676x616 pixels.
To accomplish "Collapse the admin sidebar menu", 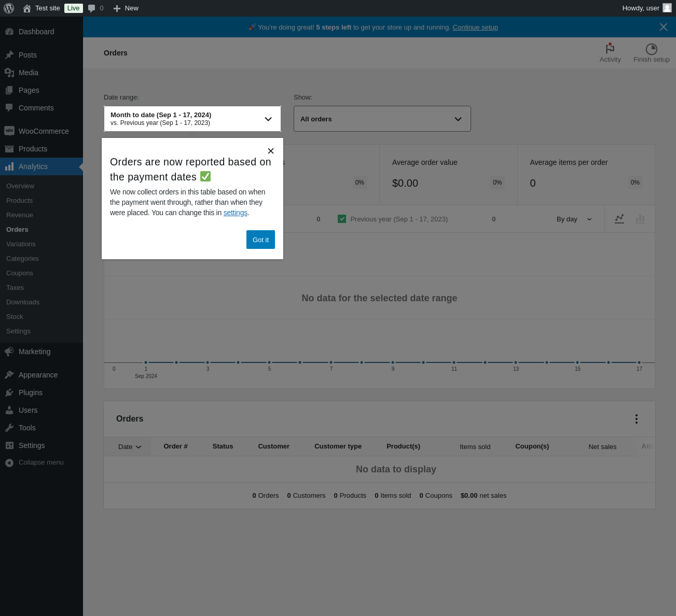I will click(40, 463).
